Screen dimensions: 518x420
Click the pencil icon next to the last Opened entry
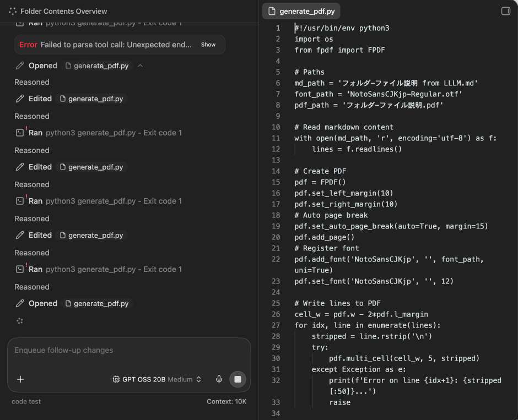(x=20, y=303)
